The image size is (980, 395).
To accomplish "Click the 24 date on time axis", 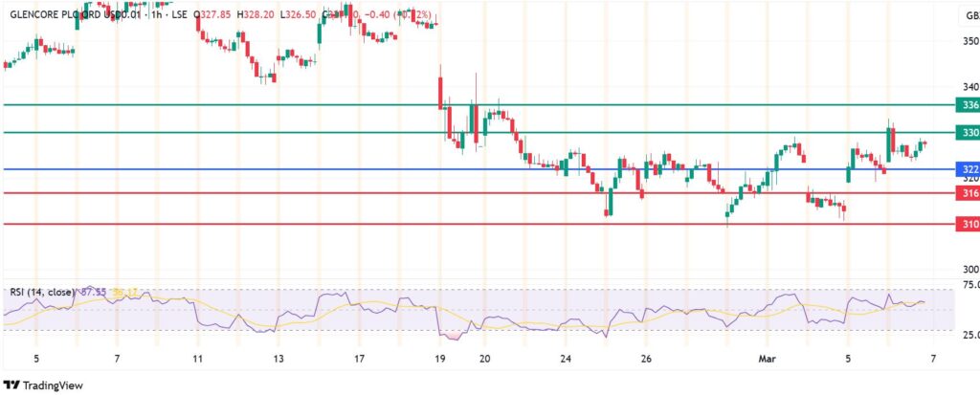I will (567, 360).
